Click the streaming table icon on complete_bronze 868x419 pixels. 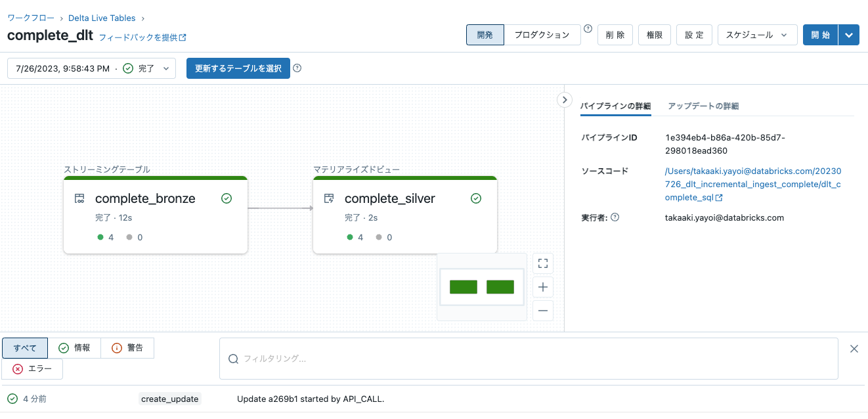tap(80, 198)
